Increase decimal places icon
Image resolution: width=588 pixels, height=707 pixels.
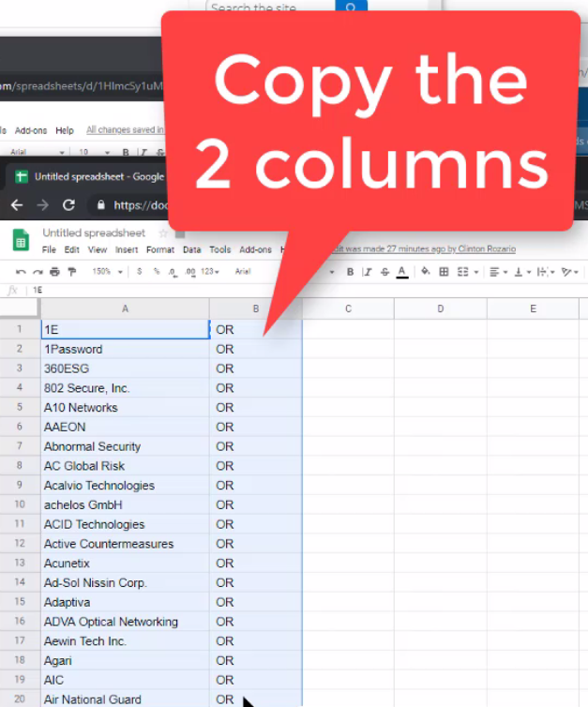pos(190,272)
